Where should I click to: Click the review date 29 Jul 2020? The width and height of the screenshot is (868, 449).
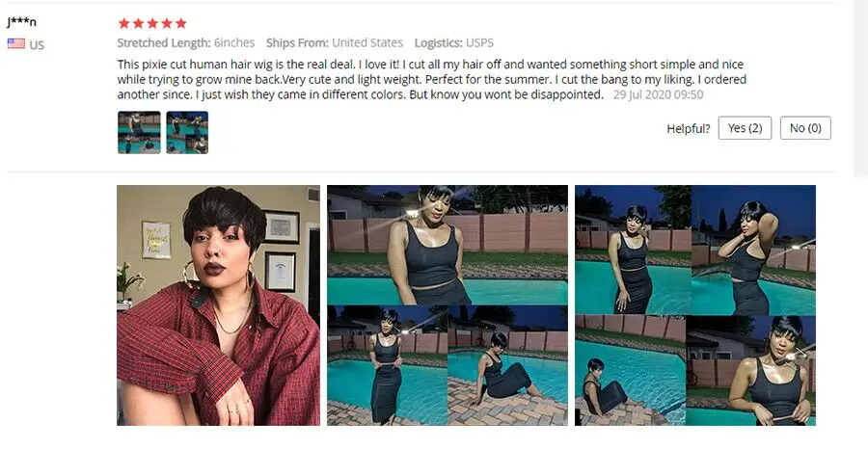pos(658,94)
